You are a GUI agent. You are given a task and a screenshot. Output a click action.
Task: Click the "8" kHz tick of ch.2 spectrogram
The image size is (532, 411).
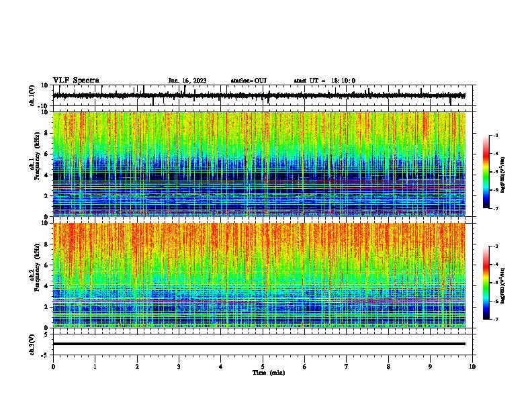coord(46,244)
